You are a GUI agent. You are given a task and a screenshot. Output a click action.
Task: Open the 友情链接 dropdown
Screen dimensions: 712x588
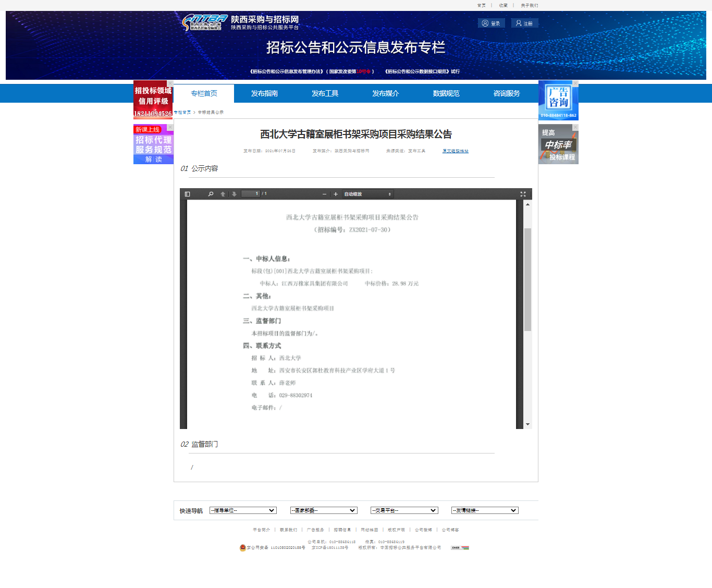485,510
